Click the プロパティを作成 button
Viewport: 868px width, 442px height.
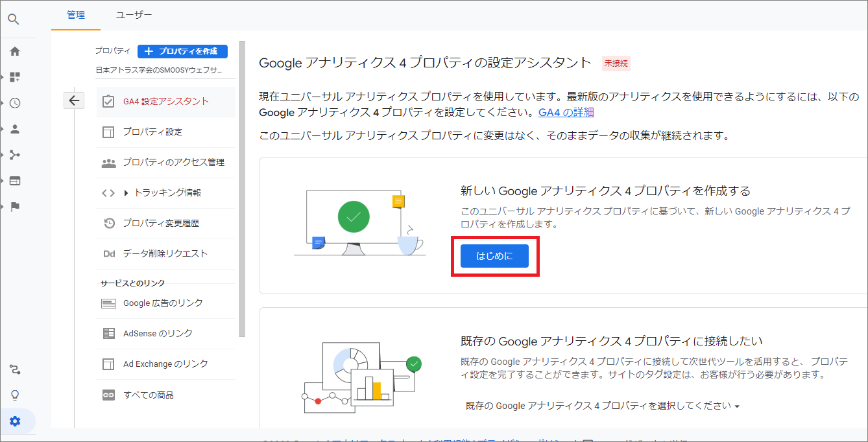point(182,51)
